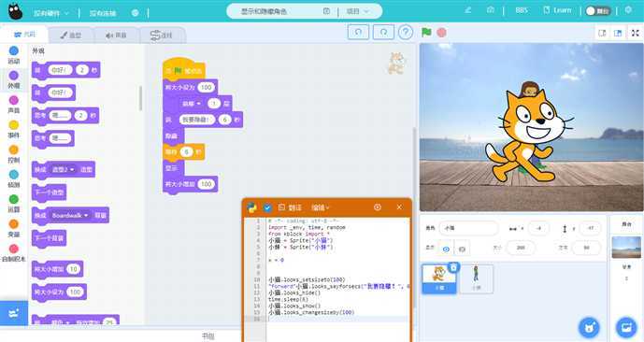Click the undo button
The image size is (644, 342).
click(358, 32)
